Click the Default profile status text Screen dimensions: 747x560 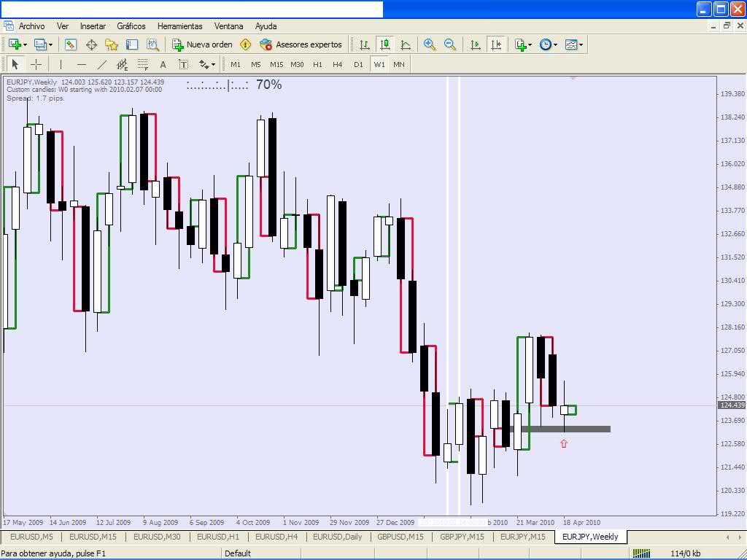237,553
